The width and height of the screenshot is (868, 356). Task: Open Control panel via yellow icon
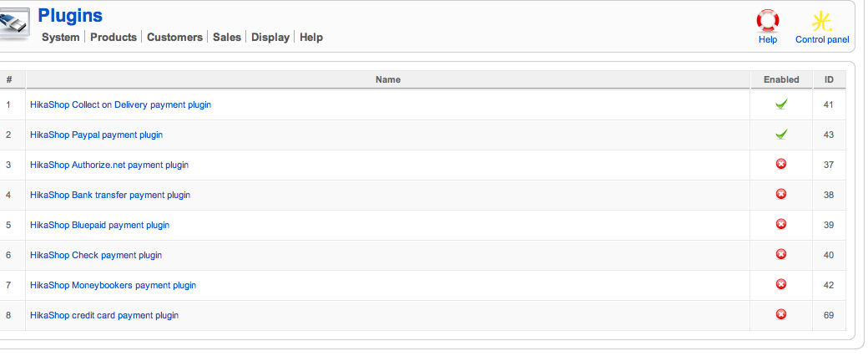point(821,21)
